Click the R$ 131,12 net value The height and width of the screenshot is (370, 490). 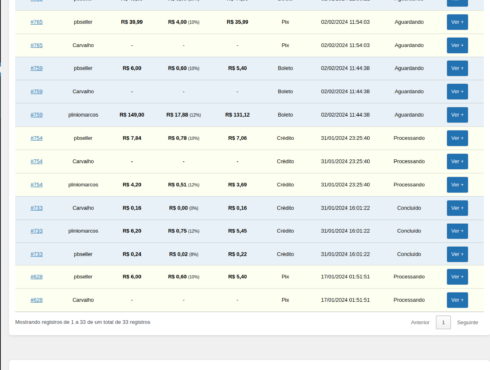tap(237, 115)
